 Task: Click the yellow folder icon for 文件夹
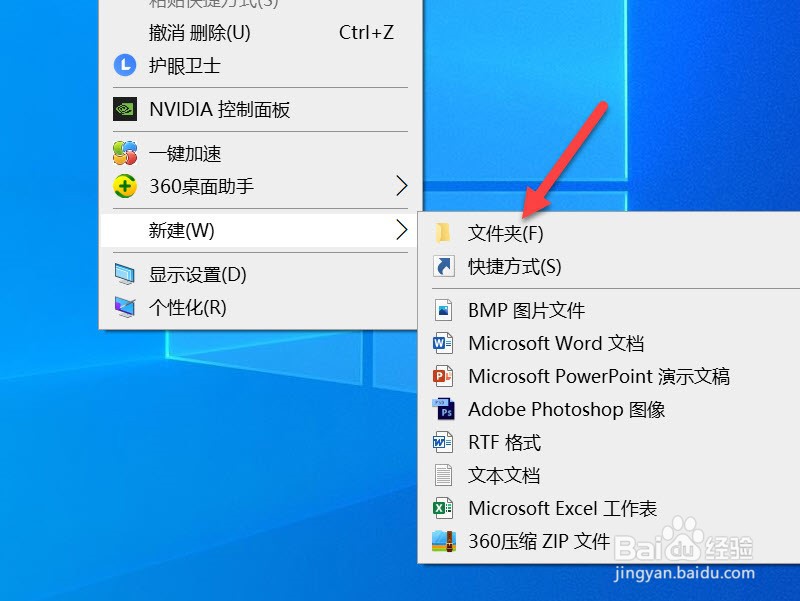[x=443, y=233]
